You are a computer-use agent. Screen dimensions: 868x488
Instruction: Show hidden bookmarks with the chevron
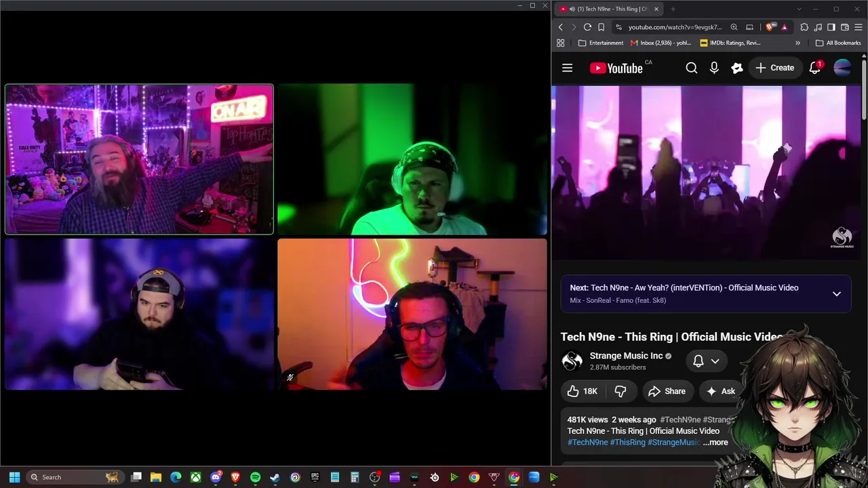coord(797,43)
